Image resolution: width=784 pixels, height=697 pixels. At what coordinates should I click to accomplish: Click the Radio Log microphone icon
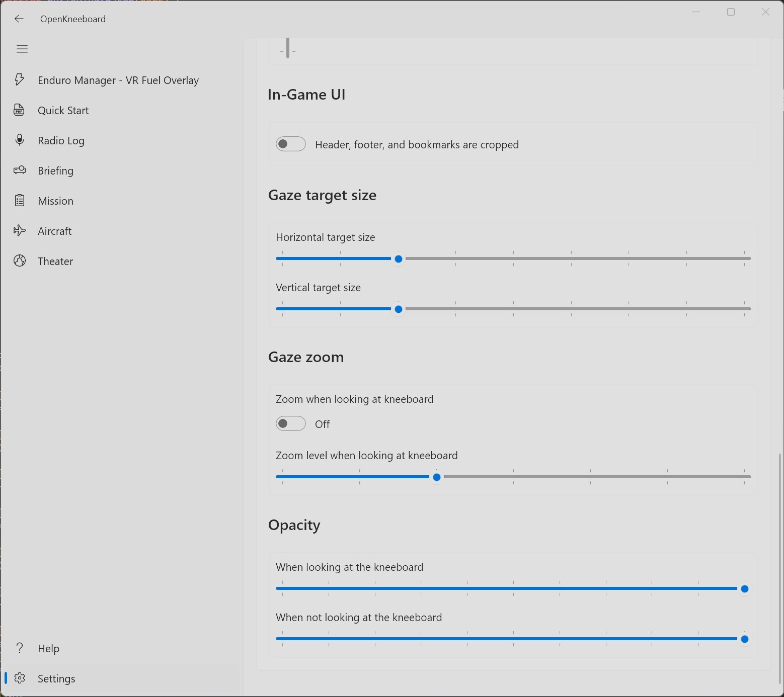[x=20, y=140]
